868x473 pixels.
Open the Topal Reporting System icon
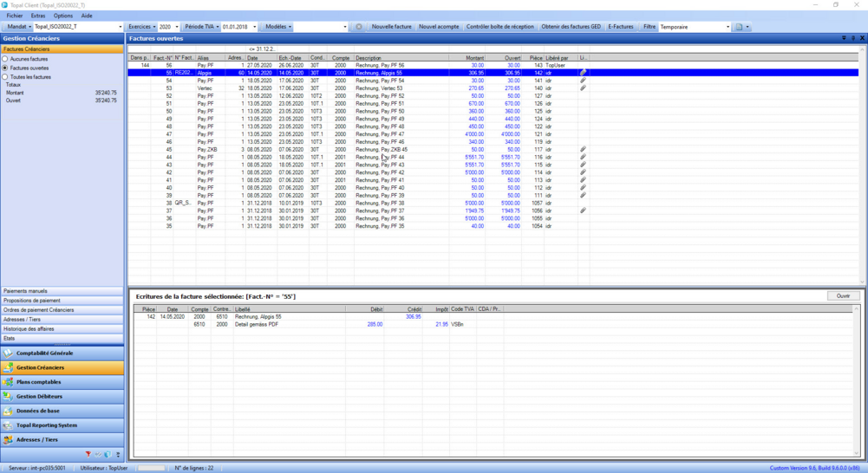9,425
